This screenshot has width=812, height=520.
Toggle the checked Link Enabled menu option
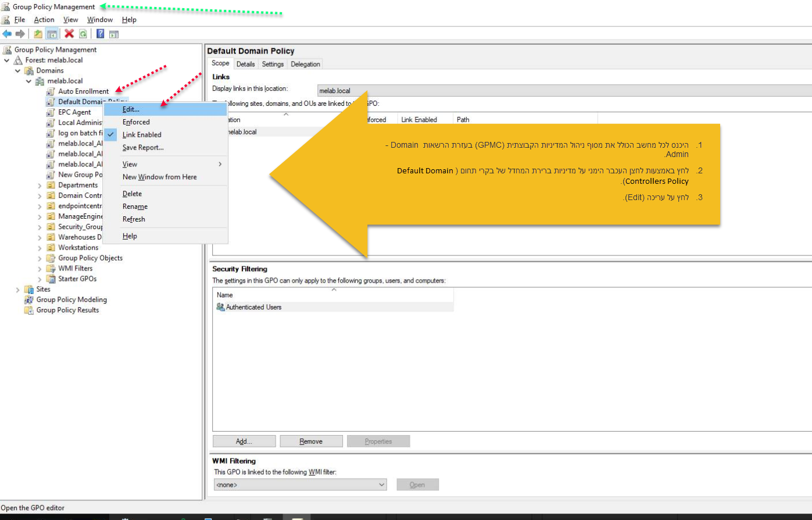pyautogui.click(x=142, y=135)
